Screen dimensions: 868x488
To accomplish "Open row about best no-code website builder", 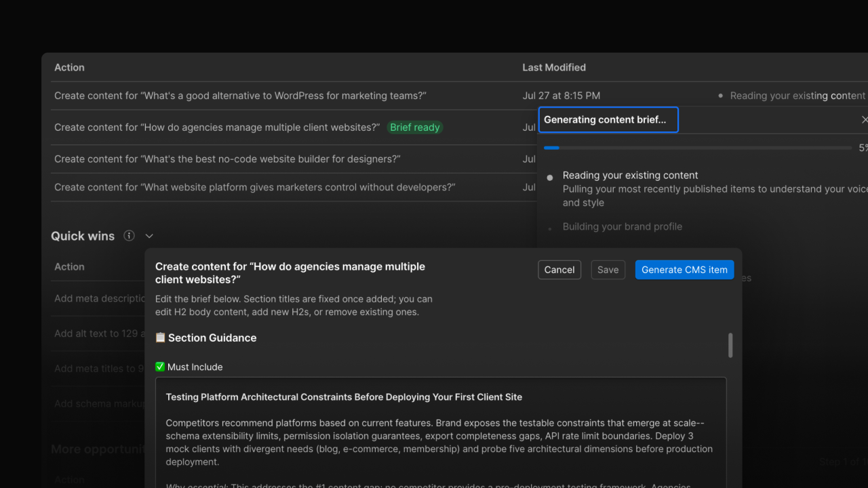I will 227,159.
